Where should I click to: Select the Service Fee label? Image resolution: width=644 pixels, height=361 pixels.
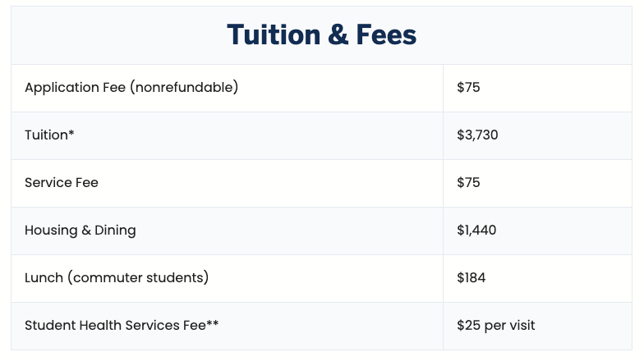point(62,182)
